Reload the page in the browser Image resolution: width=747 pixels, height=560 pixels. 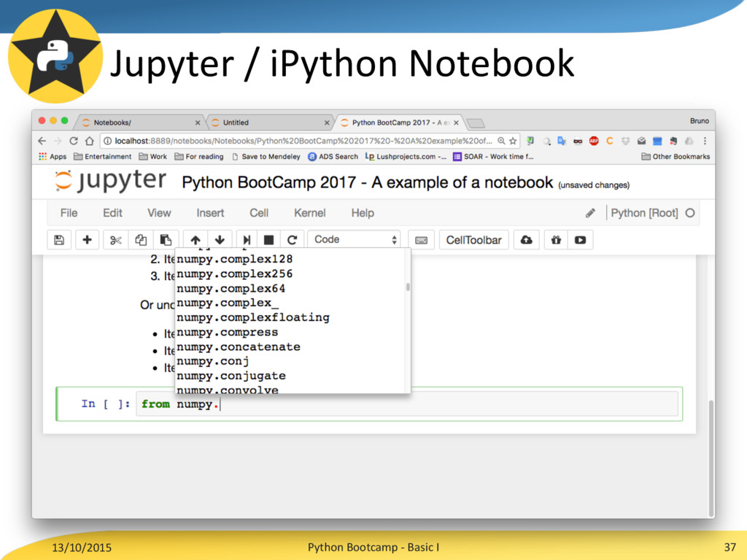click(74, 141)
